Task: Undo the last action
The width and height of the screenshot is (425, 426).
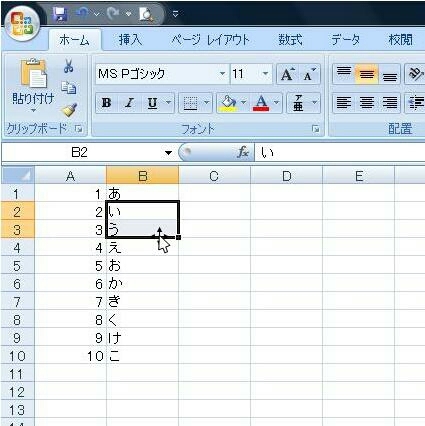Action: pyautogui.click(x=82, y=14)
